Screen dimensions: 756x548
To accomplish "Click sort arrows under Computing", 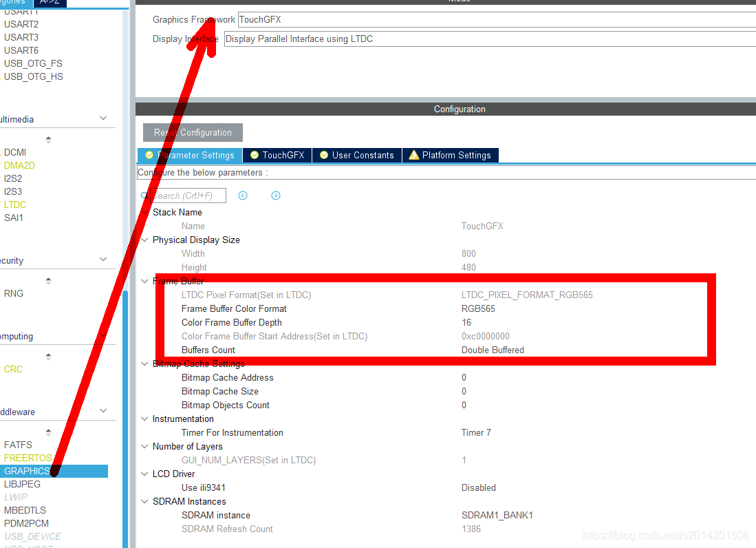I will 48,357.
